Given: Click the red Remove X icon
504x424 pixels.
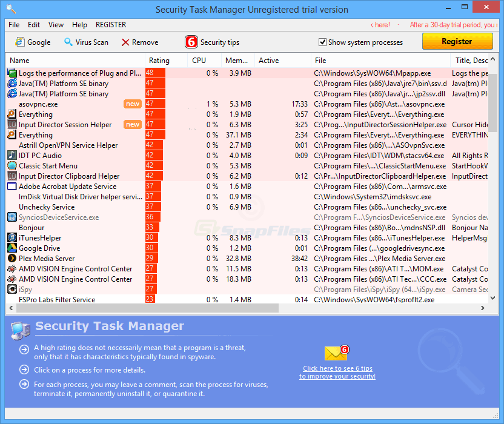Looking at the screenshot, I should pyautogui.click(x=125, y=42).
